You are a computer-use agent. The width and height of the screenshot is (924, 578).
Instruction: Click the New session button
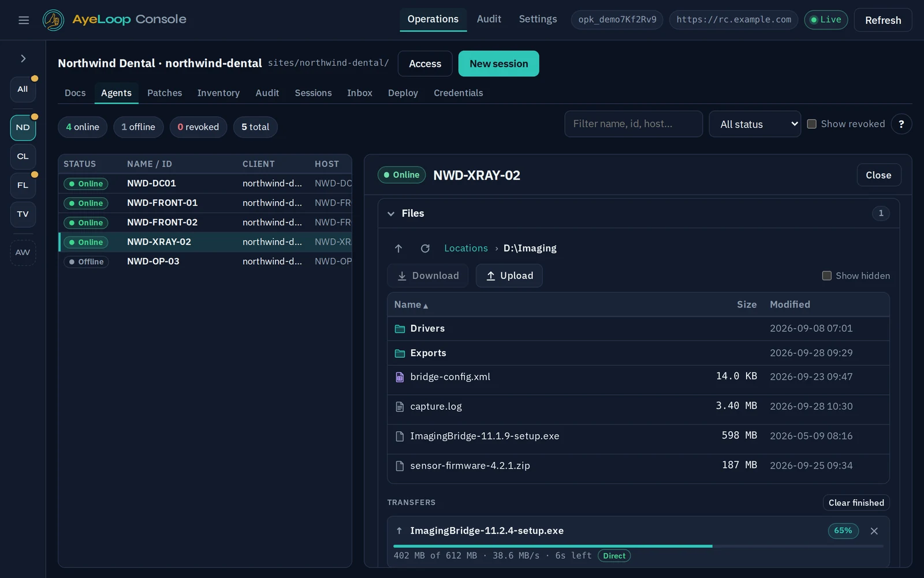click(498, 64)
